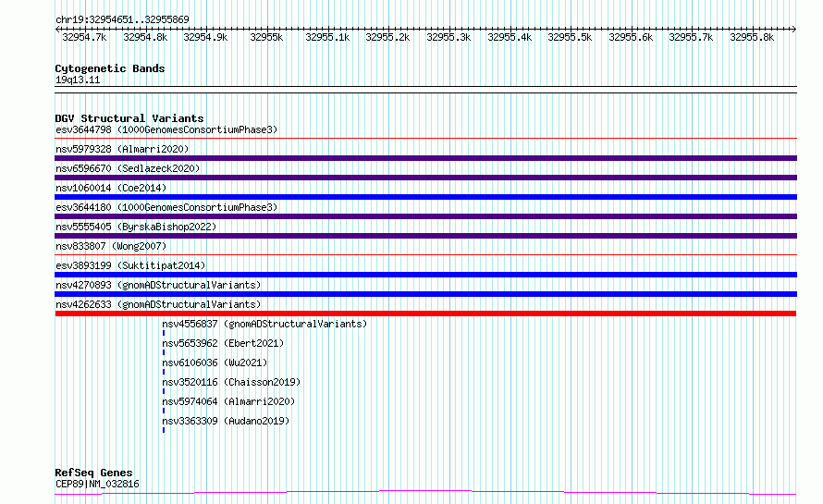Open the DGV Structural Variants track title

pos(129,118)
